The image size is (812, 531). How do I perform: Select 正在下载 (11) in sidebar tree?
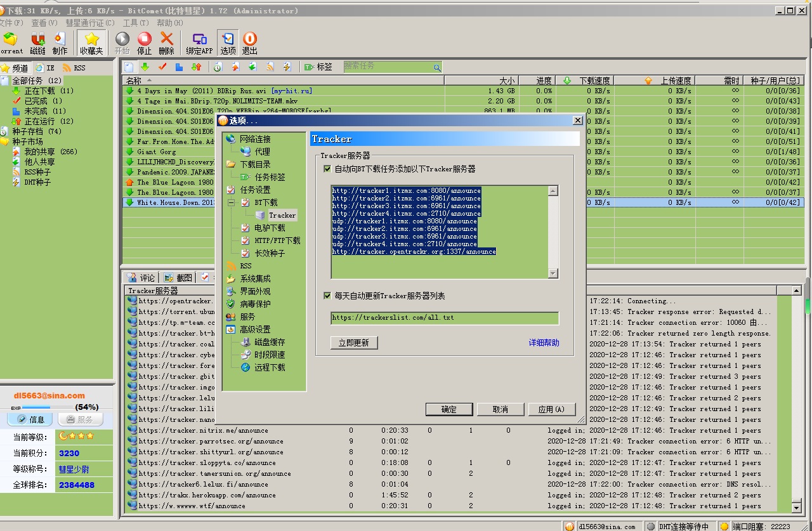(x=49, y=91)
